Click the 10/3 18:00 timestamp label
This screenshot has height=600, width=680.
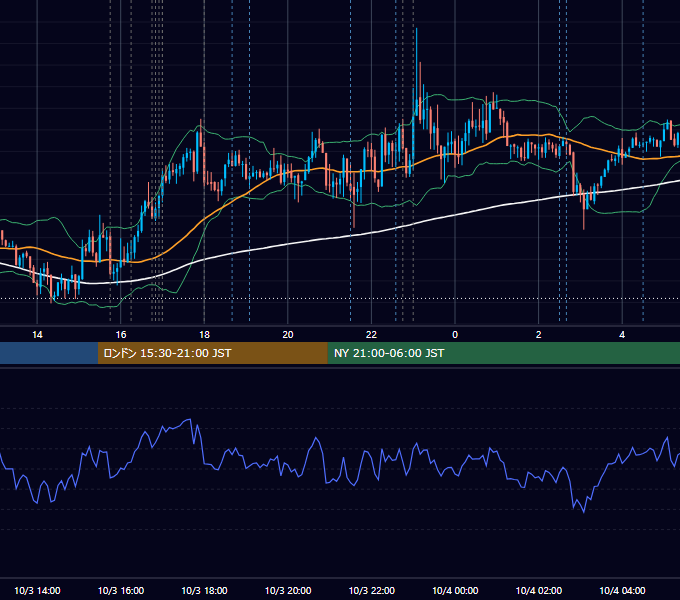coord(204,590)
